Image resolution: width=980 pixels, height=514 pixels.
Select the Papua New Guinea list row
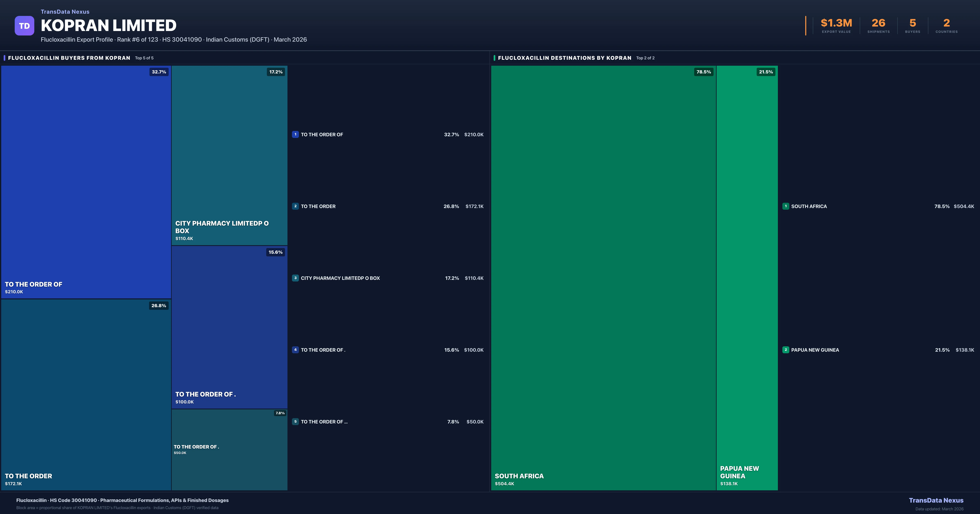click(878, 350)
